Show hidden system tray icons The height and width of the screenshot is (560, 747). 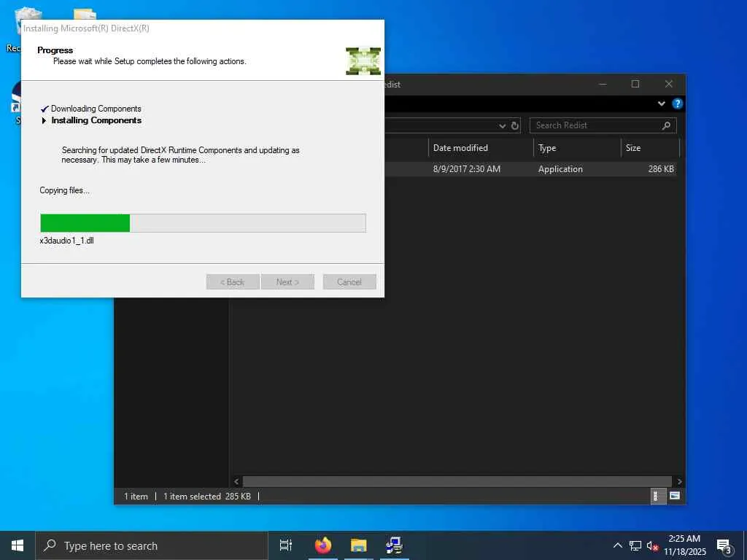617,545
